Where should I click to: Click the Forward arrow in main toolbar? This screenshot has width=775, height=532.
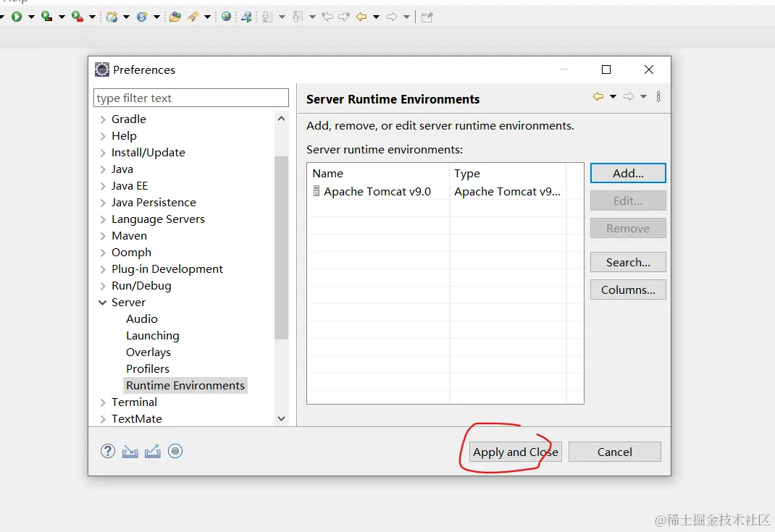tap(392, 17)
